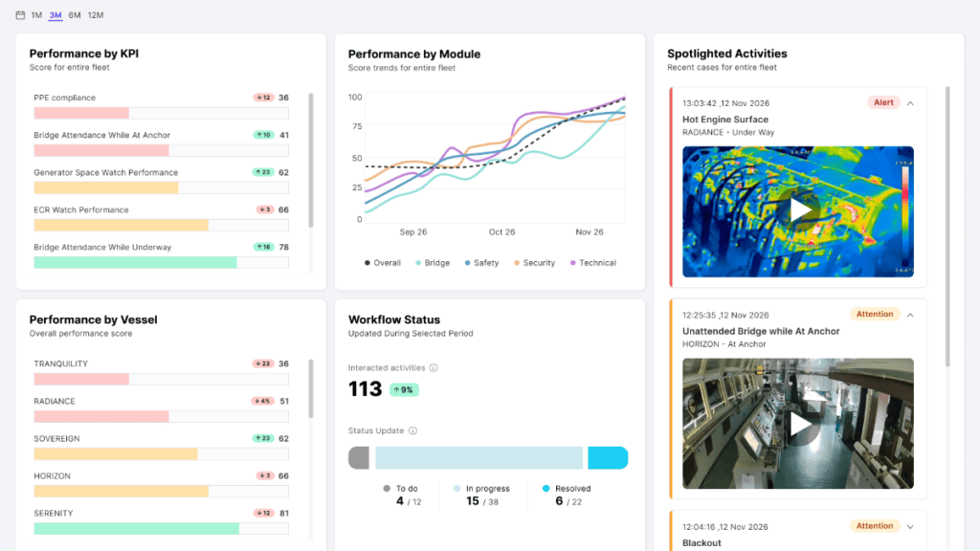Click RADIANCE - Under Way subtitle

(728, 132)
